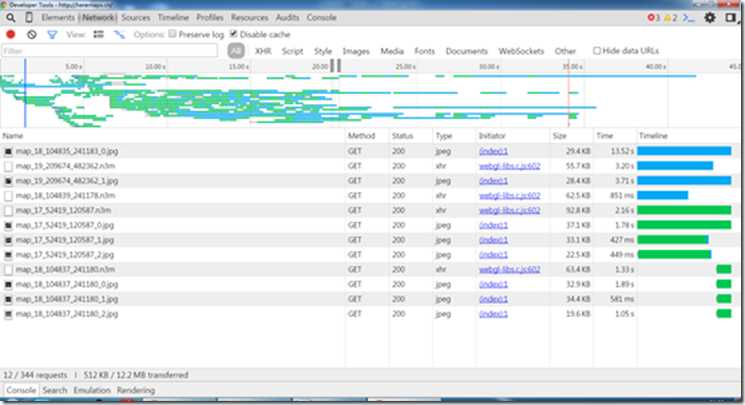The height and width of the screenshot is (405, 745).
Task: Tick the Hide data URLs checkbox
Action: pyautogui.click(x=597, y=50)
